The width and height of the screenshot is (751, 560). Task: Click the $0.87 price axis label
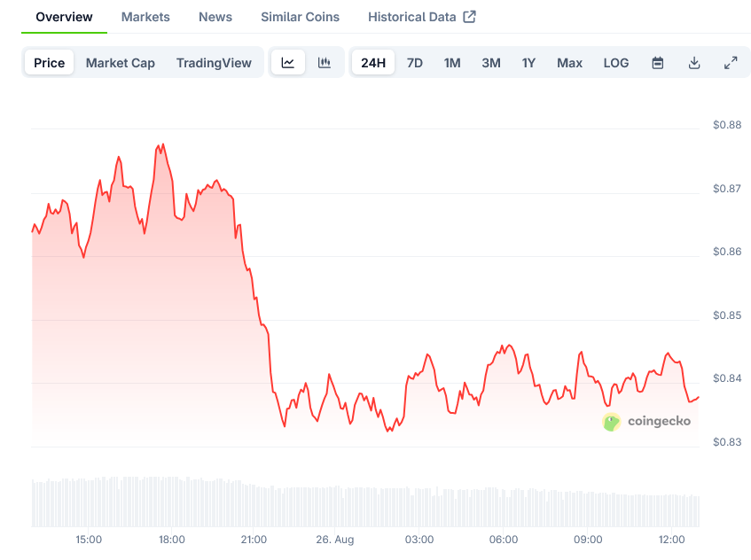click(x=727, y=189)
